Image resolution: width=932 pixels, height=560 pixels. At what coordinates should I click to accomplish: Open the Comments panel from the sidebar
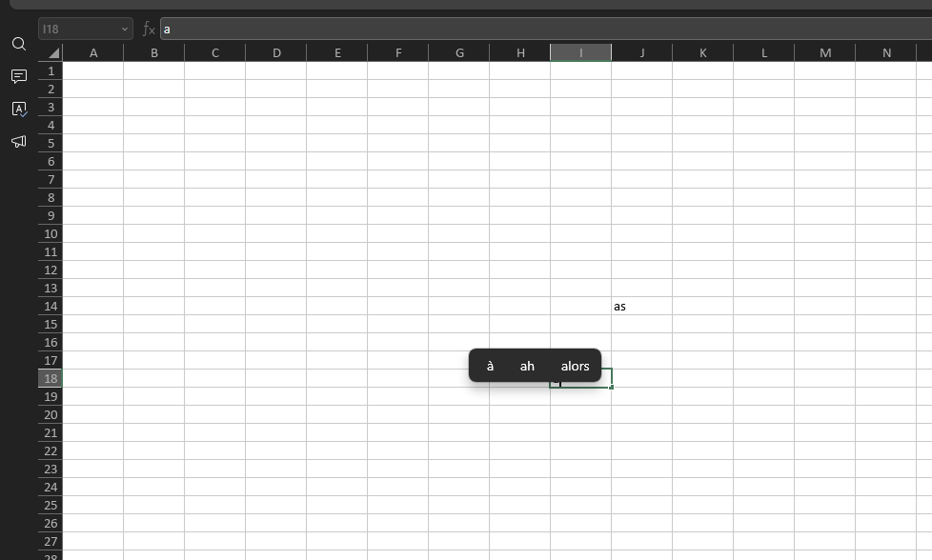tap(18, 76)
